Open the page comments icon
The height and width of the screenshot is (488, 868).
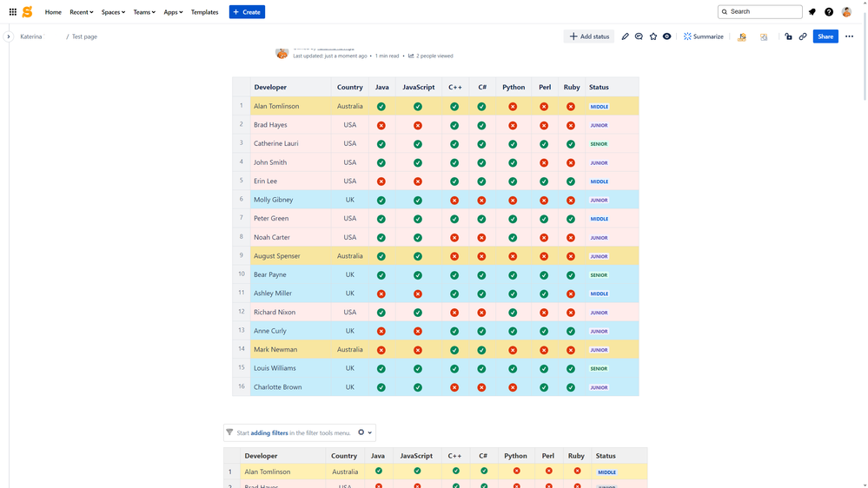(x=639, y=36)
